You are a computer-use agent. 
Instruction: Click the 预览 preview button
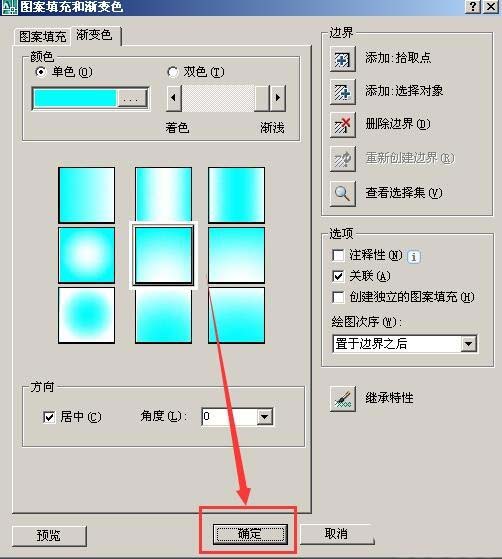[x=49, y=535]
